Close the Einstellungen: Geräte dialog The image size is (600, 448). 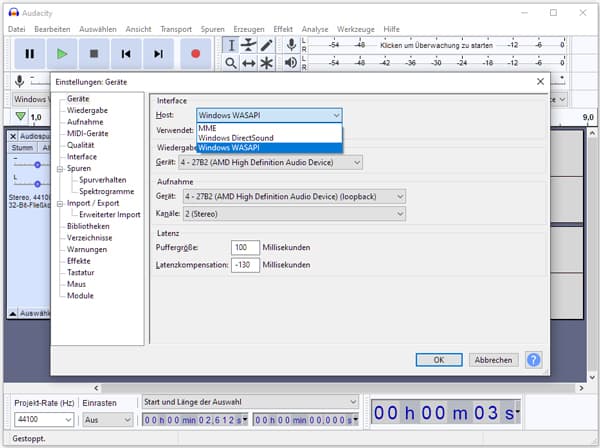click(540, 81)
